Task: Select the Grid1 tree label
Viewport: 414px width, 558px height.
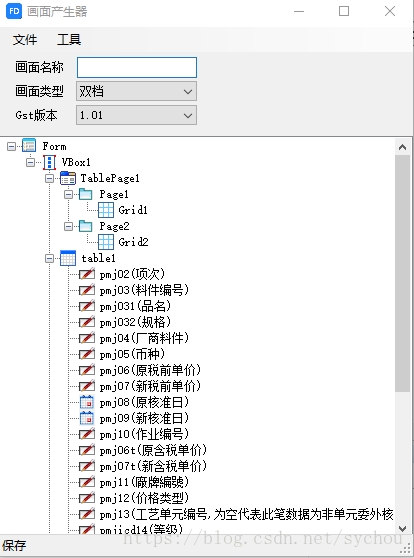Action: click(x=133, y=210)
